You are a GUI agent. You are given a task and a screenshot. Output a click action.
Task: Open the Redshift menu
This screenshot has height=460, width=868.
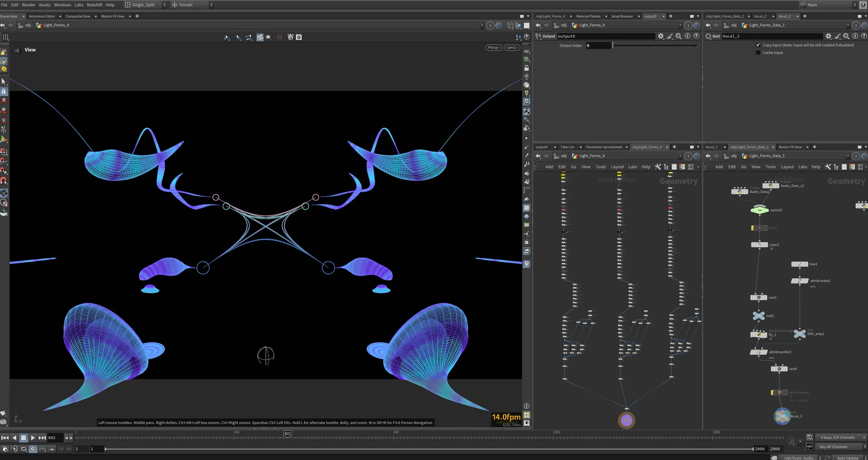(x=94, y=5)
